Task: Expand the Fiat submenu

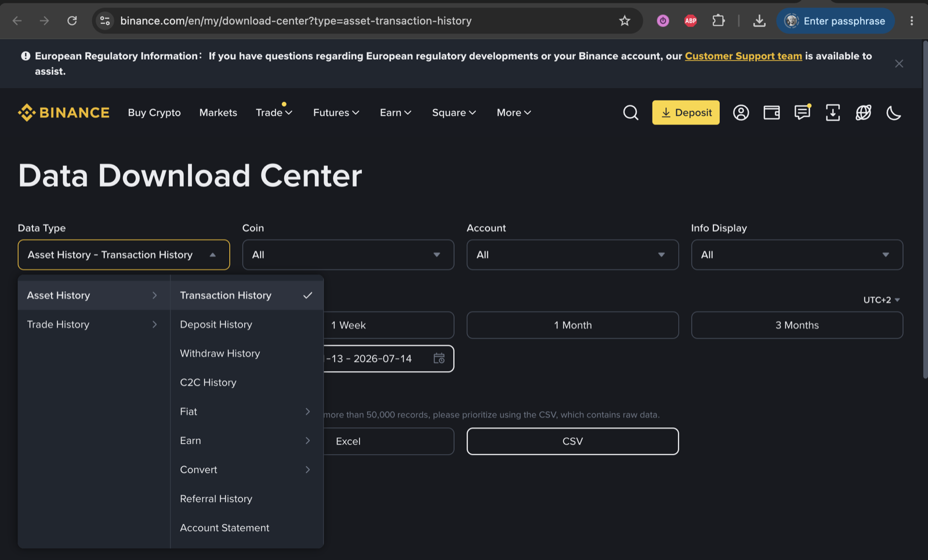Action: (x=247, y=411)
